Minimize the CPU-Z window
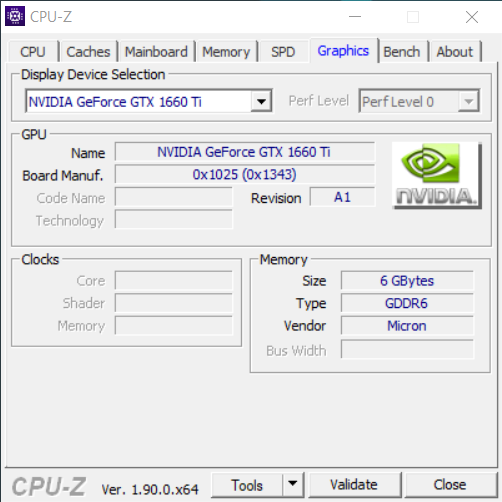The width and height of the screenshot is (502, 502). pos(355,16)
